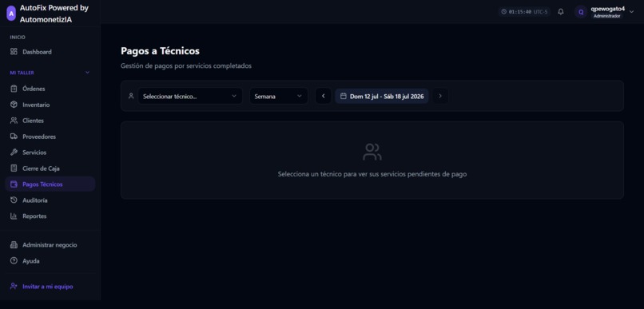
Task: Click the purple Q user avatar
Action: [581, 12]
